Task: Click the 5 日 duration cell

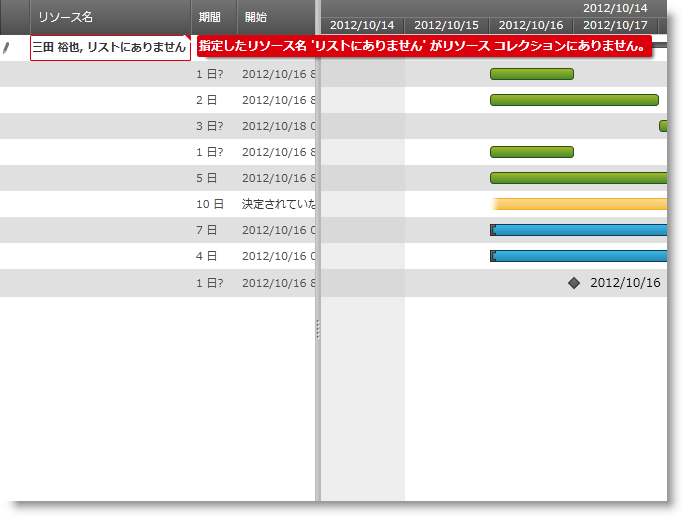Action: (214, 178)
